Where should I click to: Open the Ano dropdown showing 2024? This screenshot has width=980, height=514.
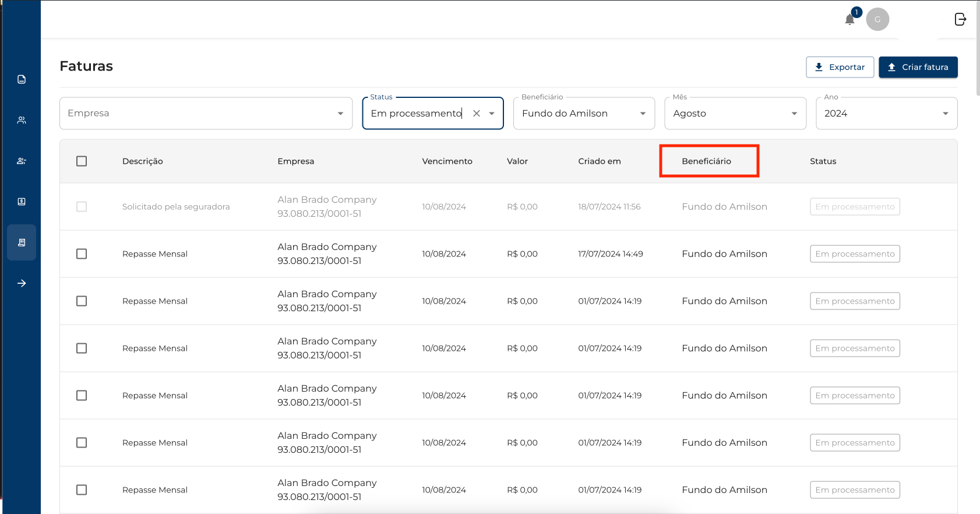[886, 114]
